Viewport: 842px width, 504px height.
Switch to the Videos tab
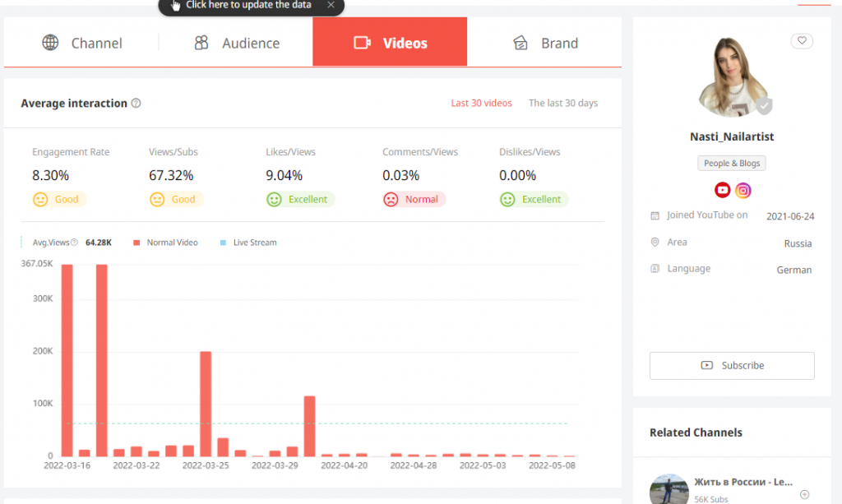tap(389, 42)
